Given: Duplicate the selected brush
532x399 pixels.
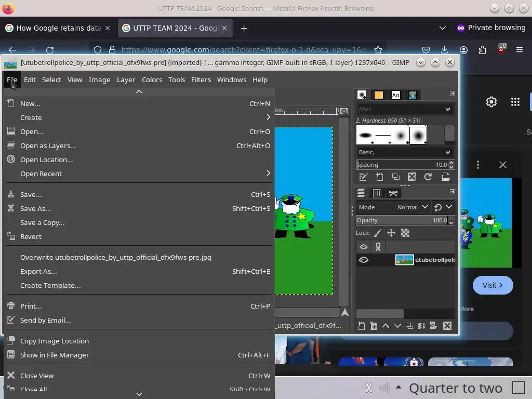Looking at the screenshot, I should 395,177.
